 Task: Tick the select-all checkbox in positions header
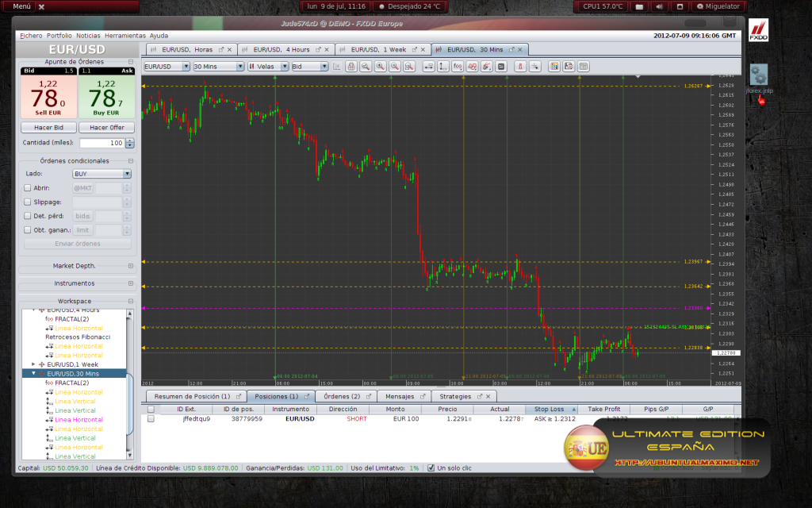(x=151, y=410)
